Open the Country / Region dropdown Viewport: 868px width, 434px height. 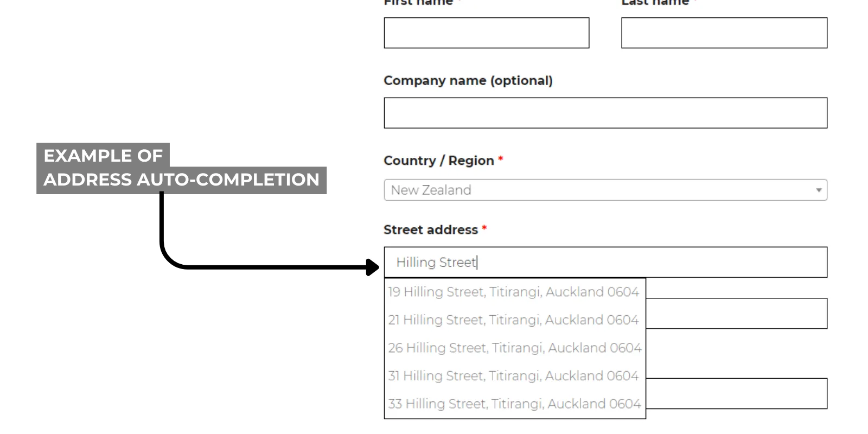[x=605, y=190]
